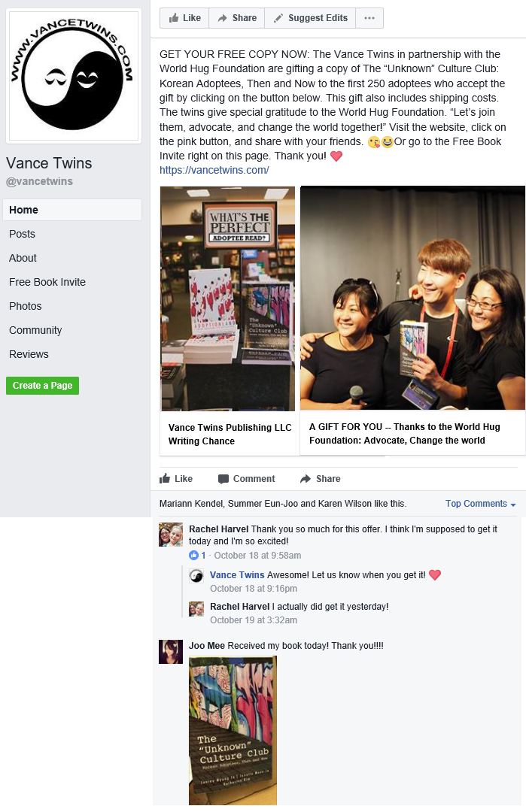Open the three-dots more options menu
This screenshot has width=526, height=812.
369,18
